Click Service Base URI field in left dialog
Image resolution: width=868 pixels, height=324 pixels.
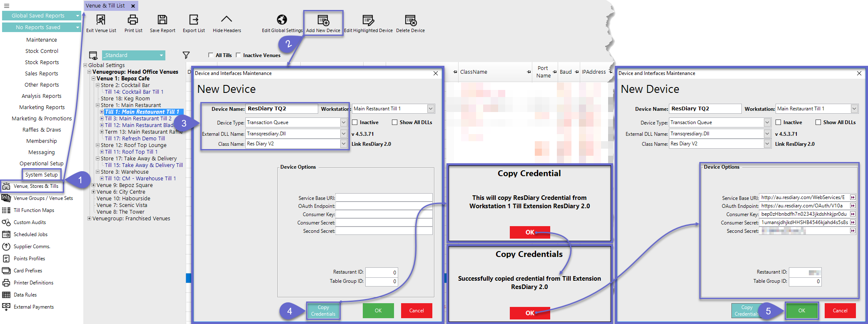[384, 198]
